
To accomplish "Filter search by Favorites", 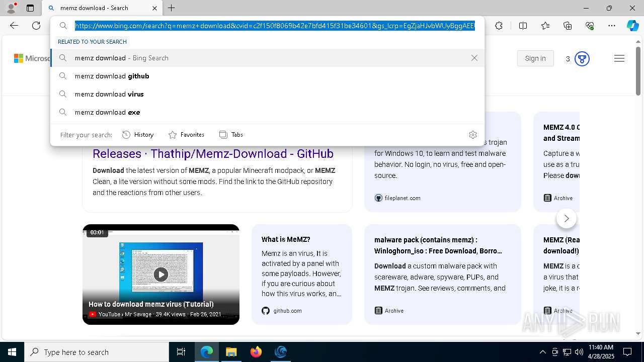I will pos(186,135).
